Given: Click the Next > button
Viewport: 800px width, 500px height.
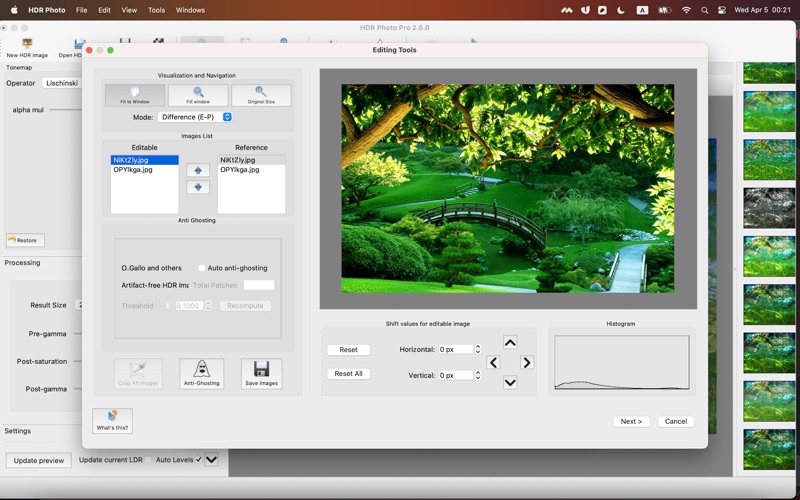Looking at the screenshot, I should point(631,421).
